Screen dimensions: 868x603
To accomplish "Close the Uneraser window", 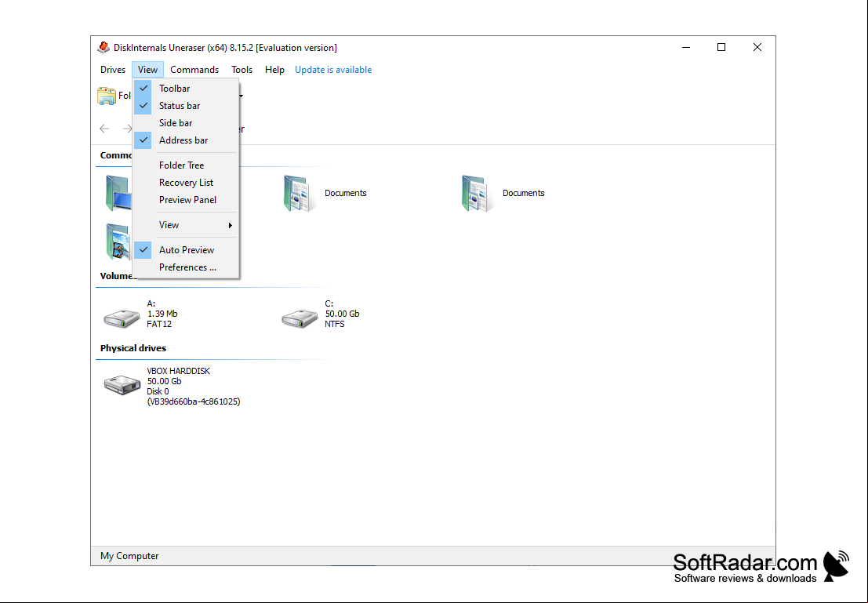I will point(757,48).
